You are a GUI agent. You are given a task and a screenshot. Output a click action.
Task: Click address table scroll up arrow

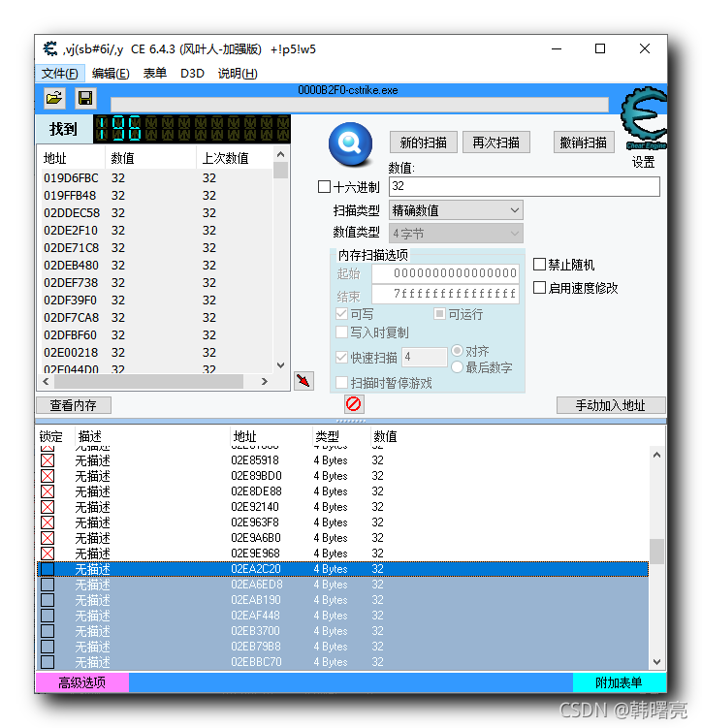(656, 455)
